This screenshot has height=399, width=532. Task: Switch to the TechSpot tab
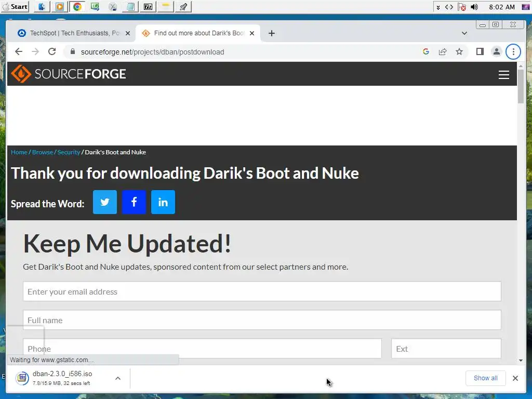point(70,33)
